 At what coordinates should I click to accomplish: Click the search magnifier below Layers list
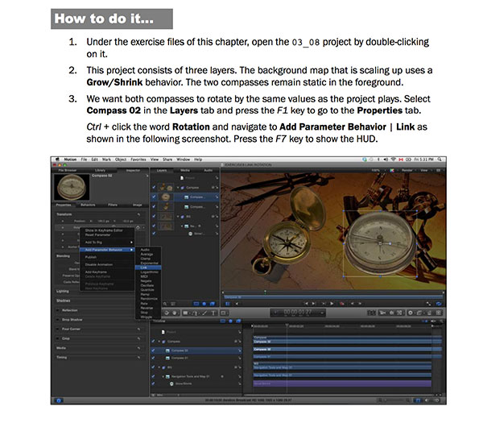pyautogui.click(x=165, y=304)
